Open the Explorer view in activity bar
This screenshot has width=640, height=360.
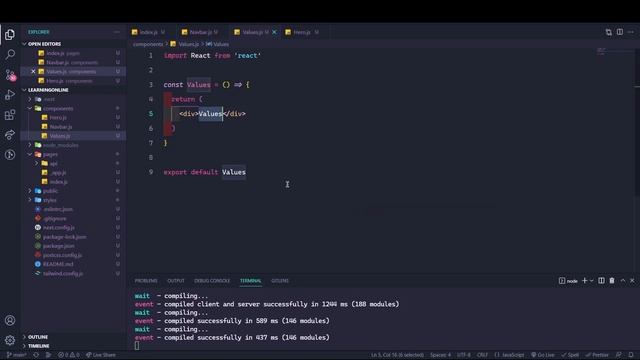click(x=10, y=35)
